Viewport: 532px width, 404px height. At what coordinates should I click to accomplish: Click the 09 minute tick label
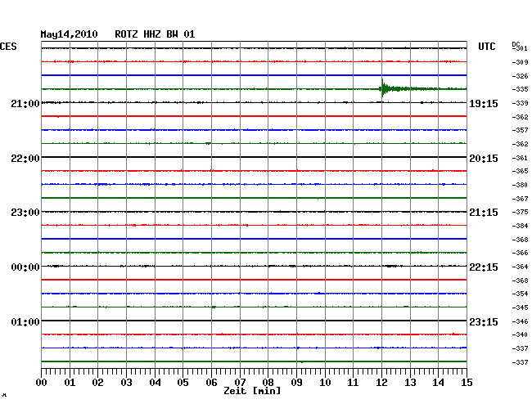point(296,383)
